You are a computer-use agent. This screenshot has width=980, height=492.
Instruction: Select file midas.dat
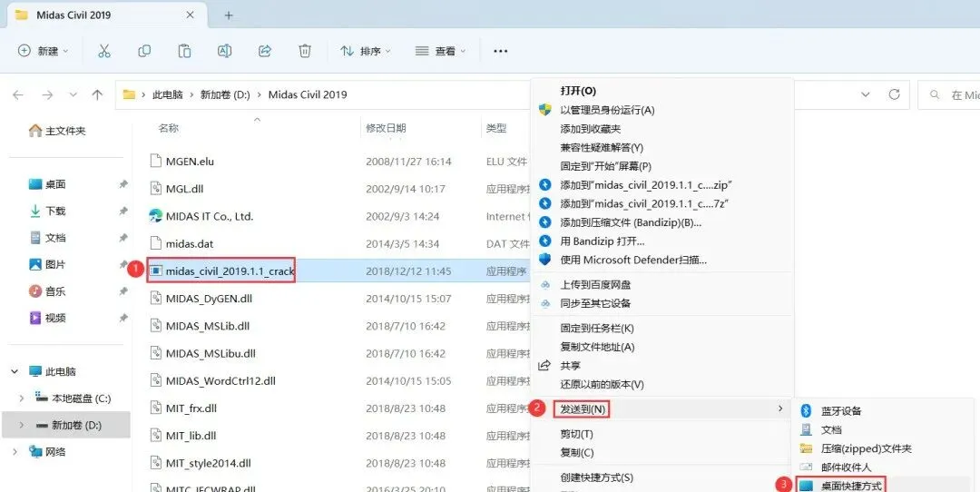190,244
